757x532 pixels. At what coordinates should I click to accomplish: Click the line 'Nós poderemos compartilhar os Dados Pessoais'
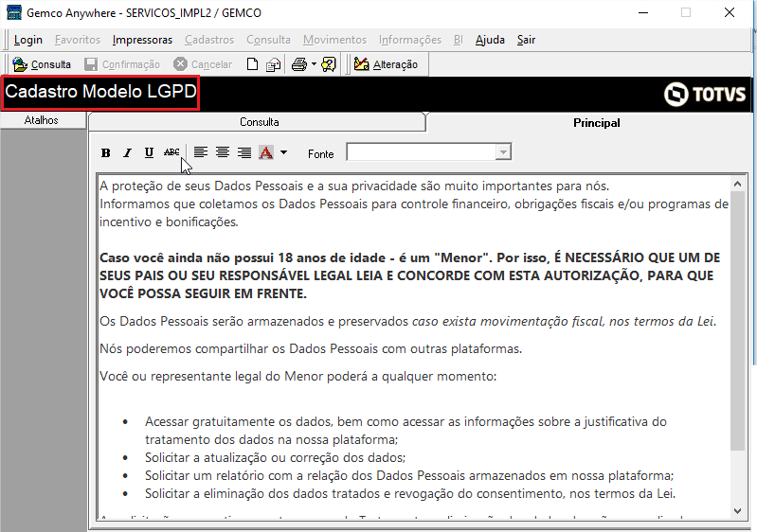(311, 348)
